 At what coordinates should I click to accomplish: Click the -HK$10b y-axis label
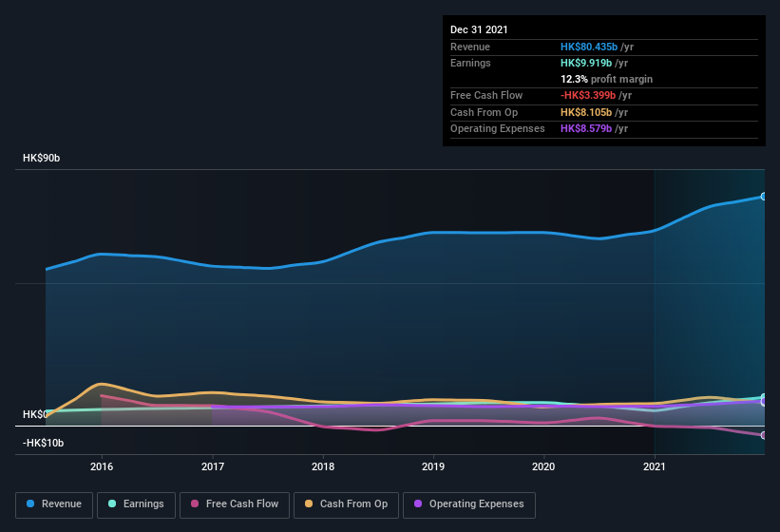pos(44,443)
